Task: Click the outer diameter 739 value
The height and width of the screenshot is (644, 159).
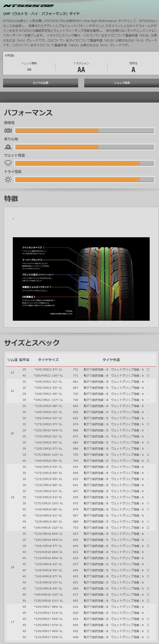Action: [76, 400]
